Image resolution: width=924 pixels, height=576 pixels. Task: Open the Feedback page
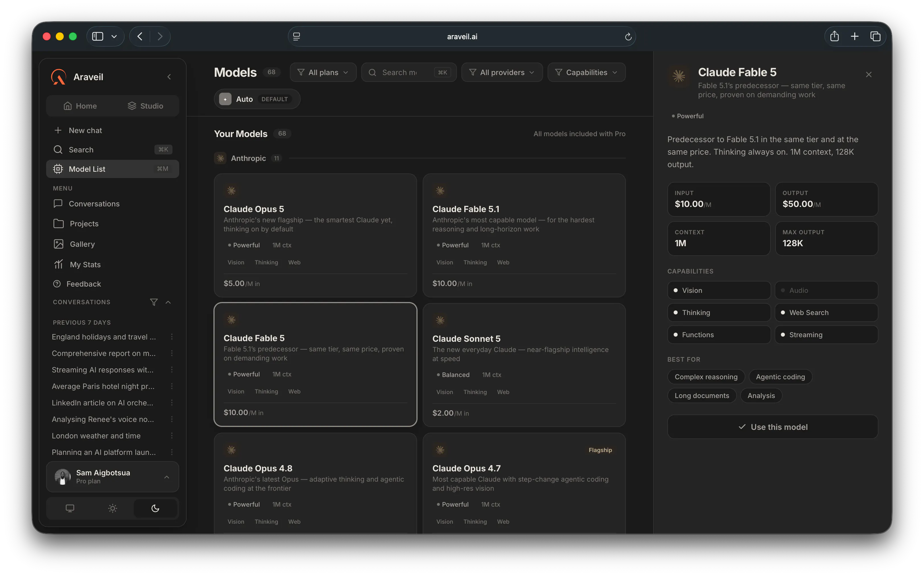coord(112,284)
